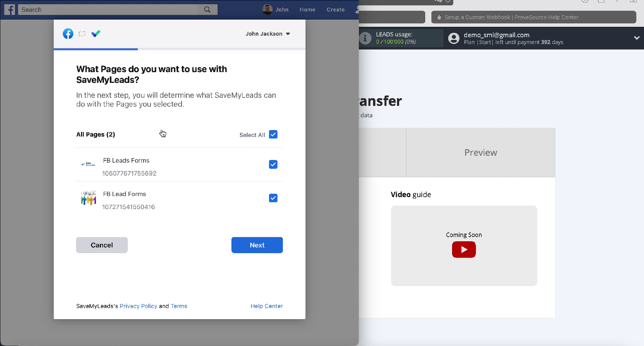Play the Coming Soon video guide
644x346 pixels.
[x=464, y=249]
